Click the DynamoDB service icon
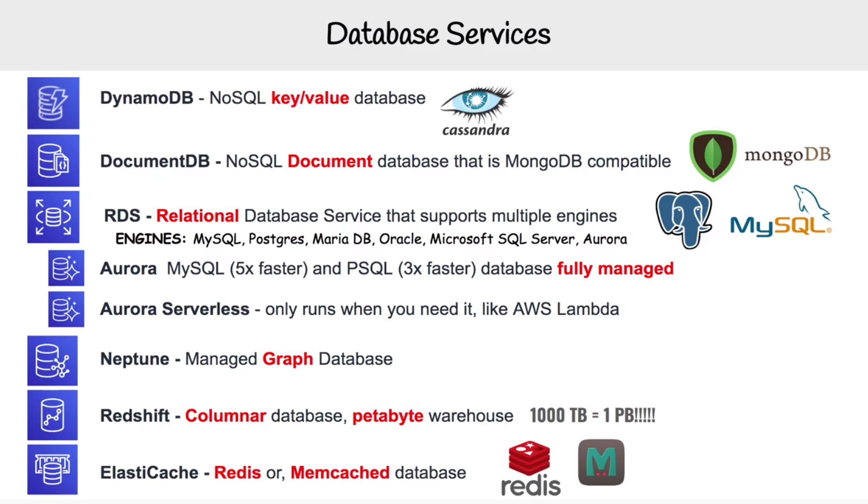The width and height of the screenshot is (868, 504). 53,103
